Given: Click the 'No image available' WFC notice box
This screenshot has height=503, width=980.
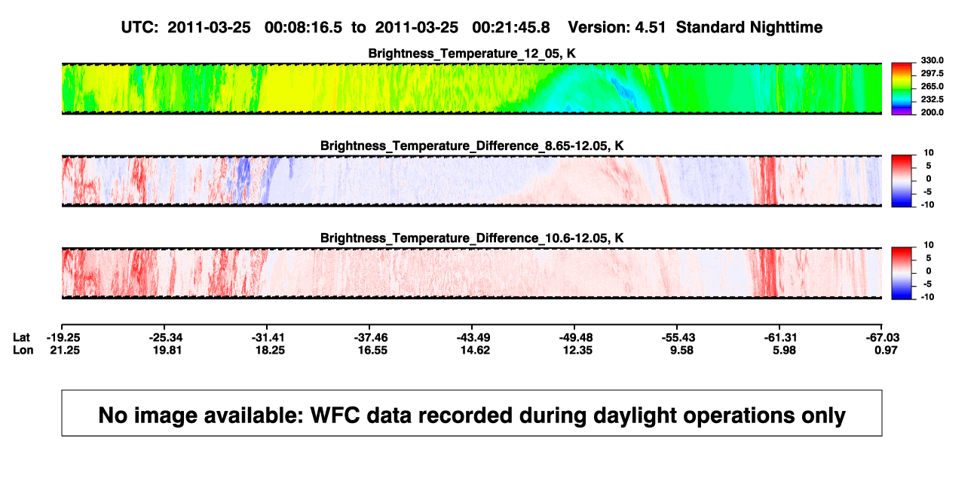Looking at the screenshot, I should [472, 413].
